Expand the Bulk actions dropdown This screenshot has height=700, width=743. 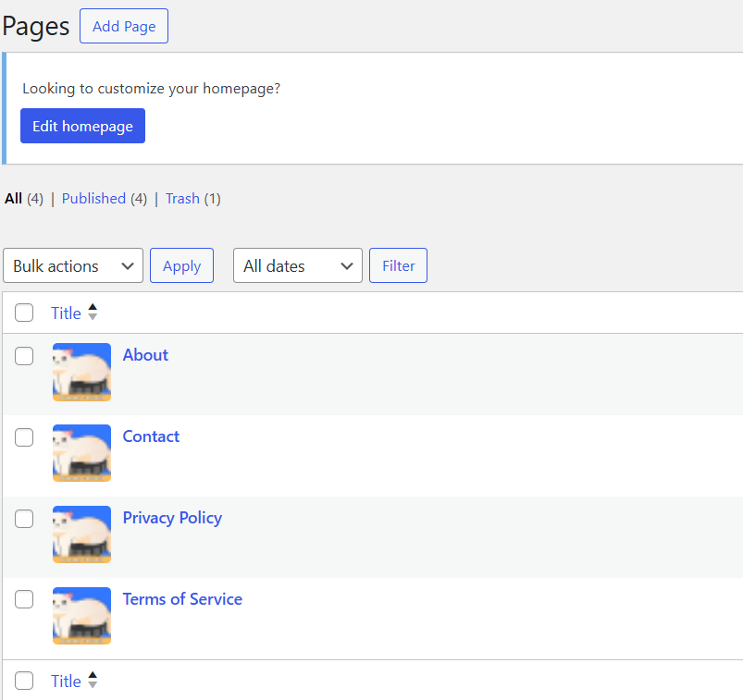[73, 265]
